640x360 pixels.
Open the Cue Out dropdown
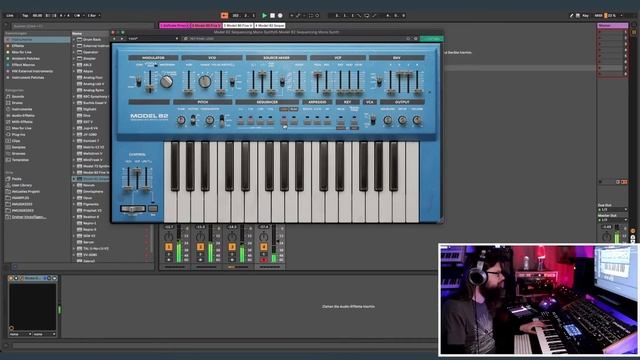click(x=612, y=209)
